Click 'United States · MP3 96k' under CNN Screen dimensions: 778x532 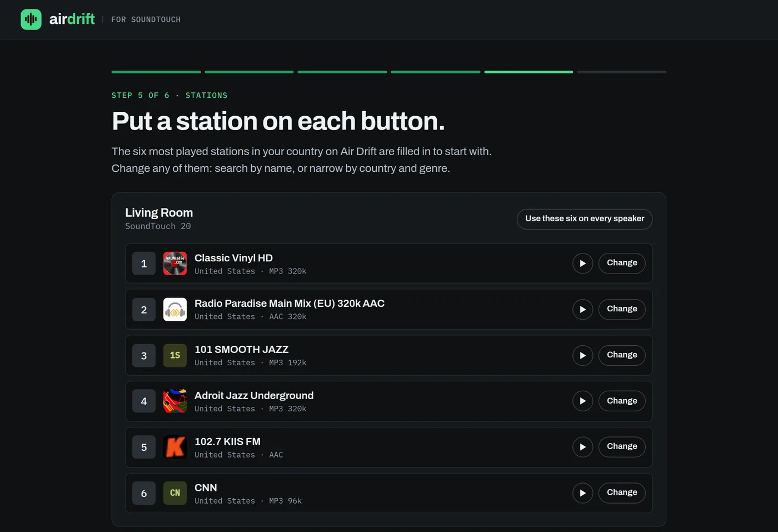(248, 501)
